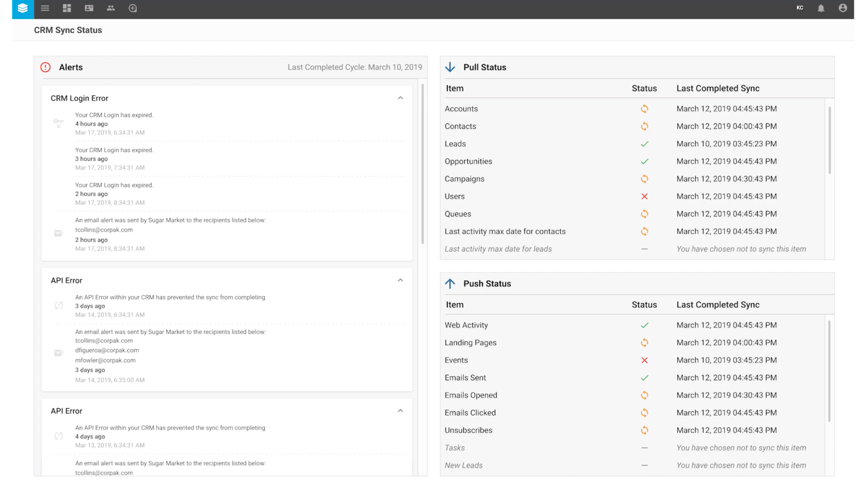Select the Tasks row in Push Status
Viewport: 868px width, 490px height.
click(x=634, y=448)
